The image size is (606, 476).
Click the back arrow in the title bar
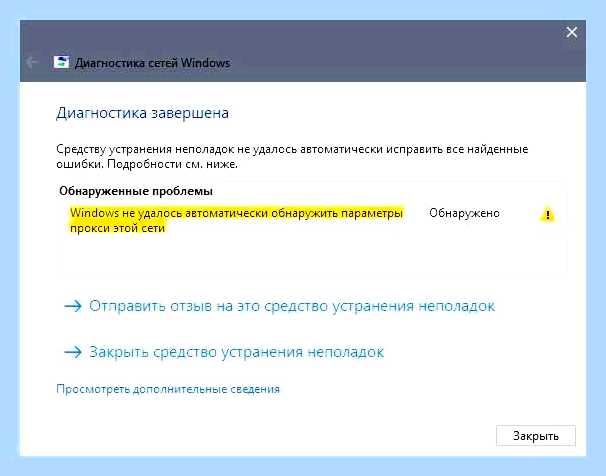(32, 62)
